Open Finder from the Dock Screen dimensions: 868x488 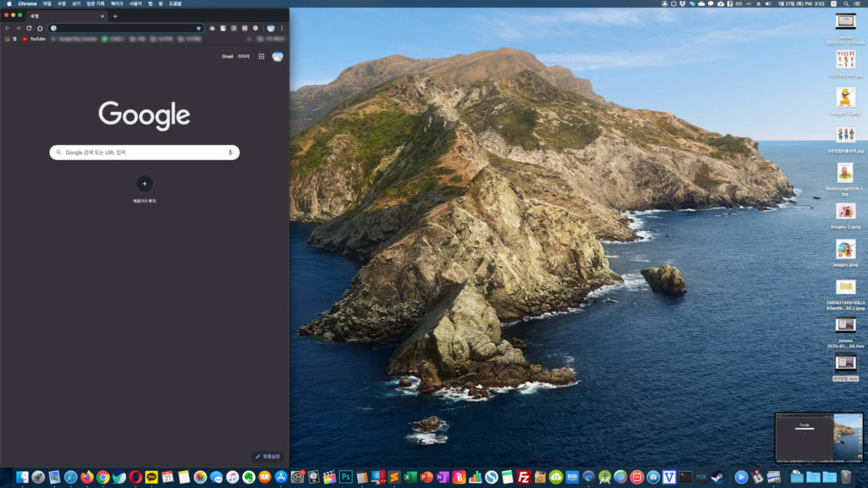click(22, 477)
